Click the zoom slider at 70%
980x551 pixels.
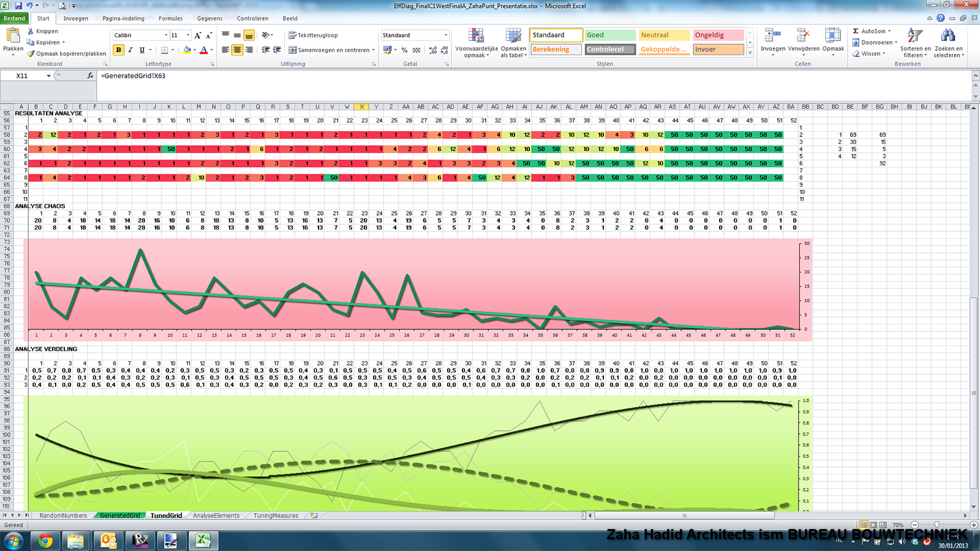click(x=937, y=525)
